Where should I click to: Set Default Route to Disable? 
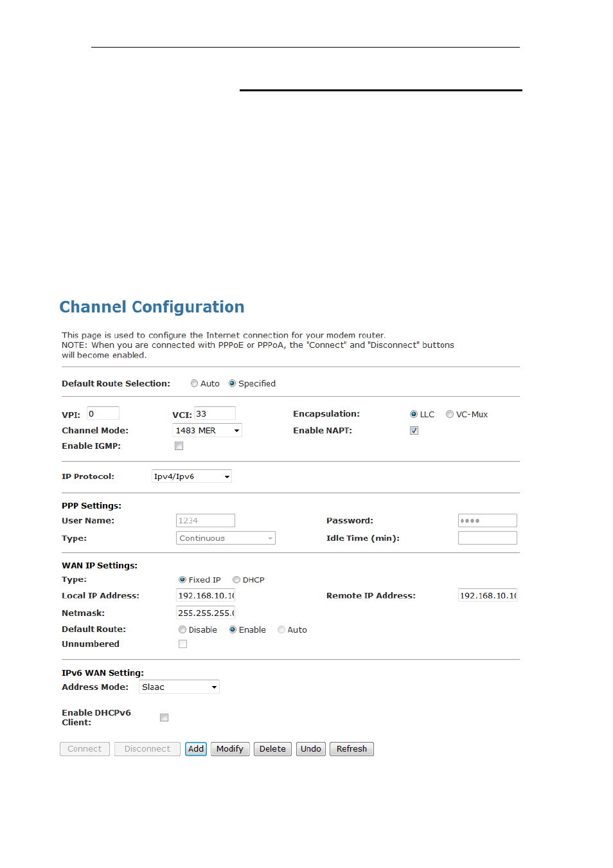(182, 630)
